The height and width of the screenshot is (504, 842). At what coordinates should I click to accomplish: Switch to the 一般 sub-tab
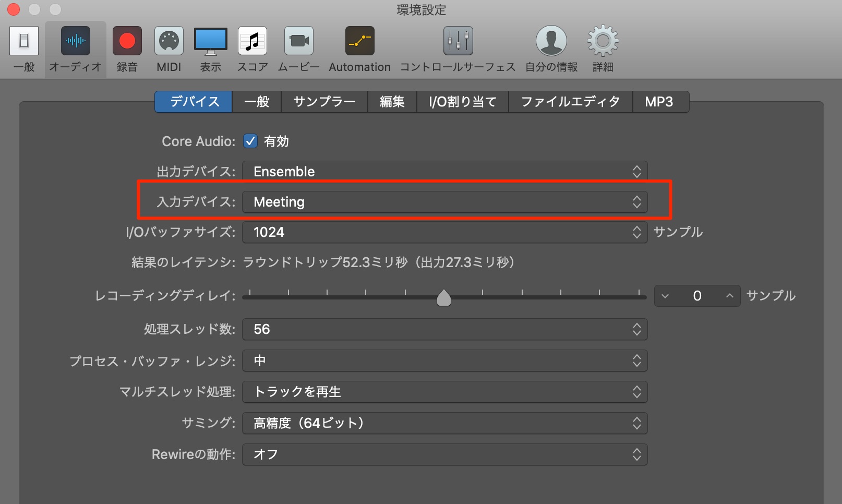click(x=257, y=102)
